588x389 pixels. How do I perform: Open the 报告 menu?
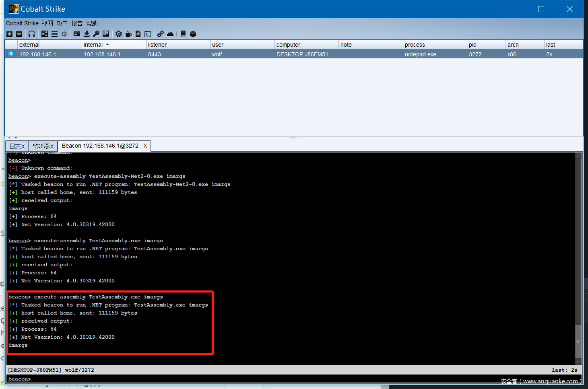tap(77, 23)
